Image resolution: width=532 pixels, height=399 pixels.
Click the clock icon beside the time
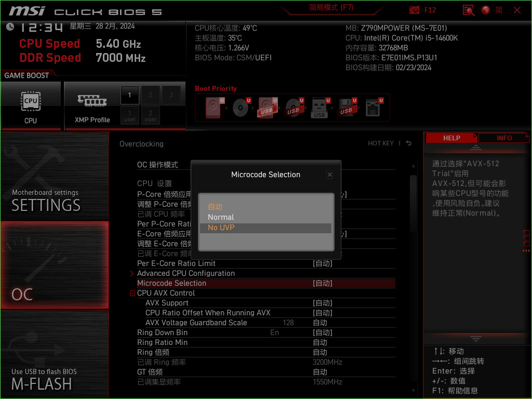coord(10,26)
